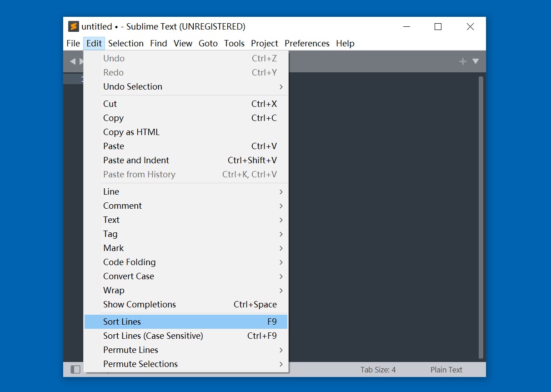Expand the Text submenu
Screen dimensions: 551x392
pos(186,220)
